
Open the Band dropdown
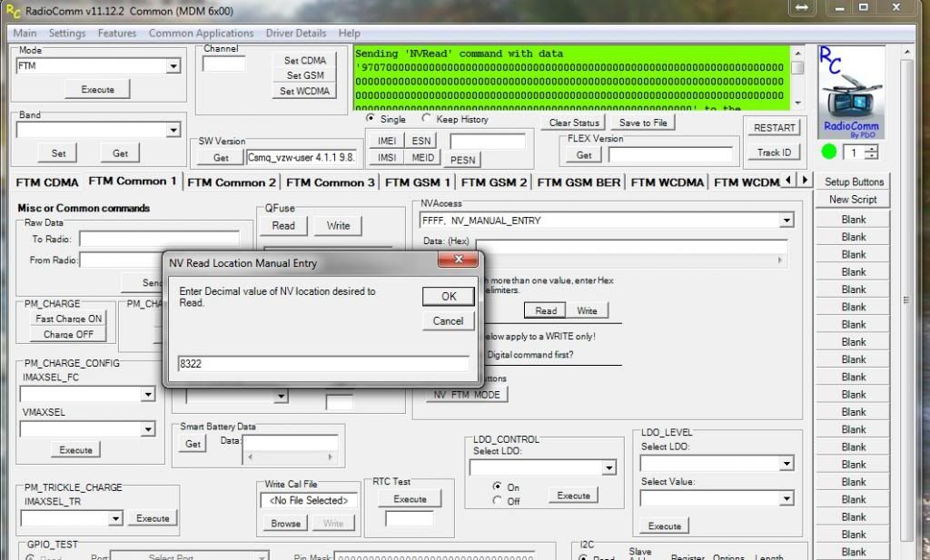(173, 130)
